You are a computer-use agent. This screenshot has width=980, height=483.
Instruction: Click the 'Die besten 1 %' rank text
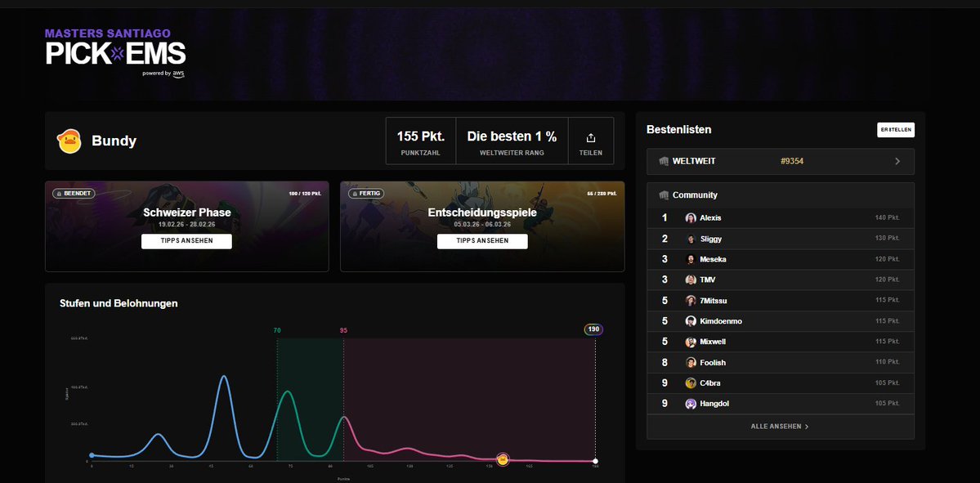click(x=512, y=136)
